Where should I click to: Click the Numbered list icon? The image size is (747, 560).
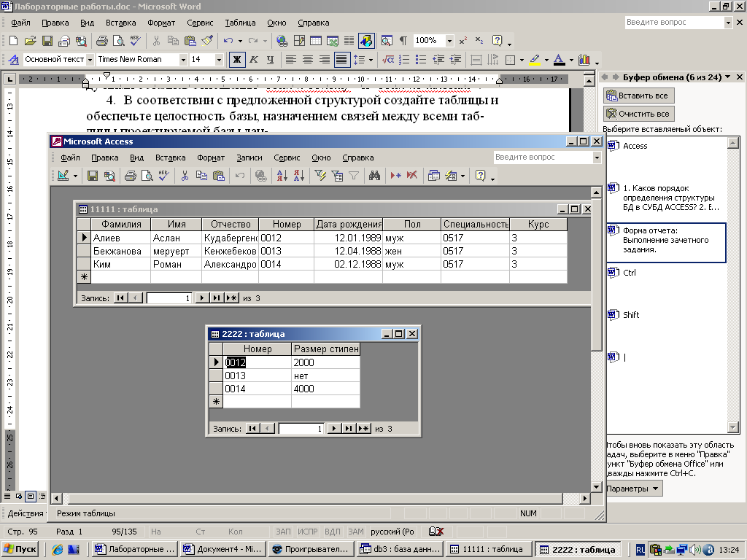click(x=404, y=60)
